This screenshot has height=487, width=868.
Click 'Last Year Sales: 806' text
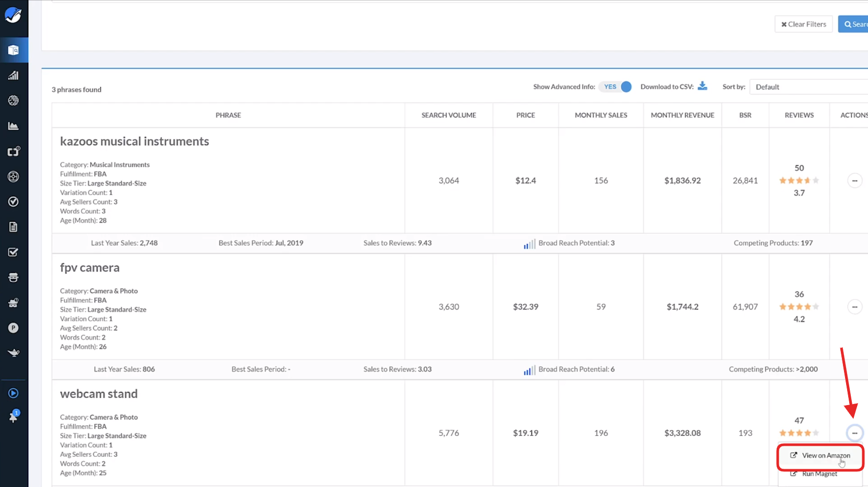(x=124, y=370)
